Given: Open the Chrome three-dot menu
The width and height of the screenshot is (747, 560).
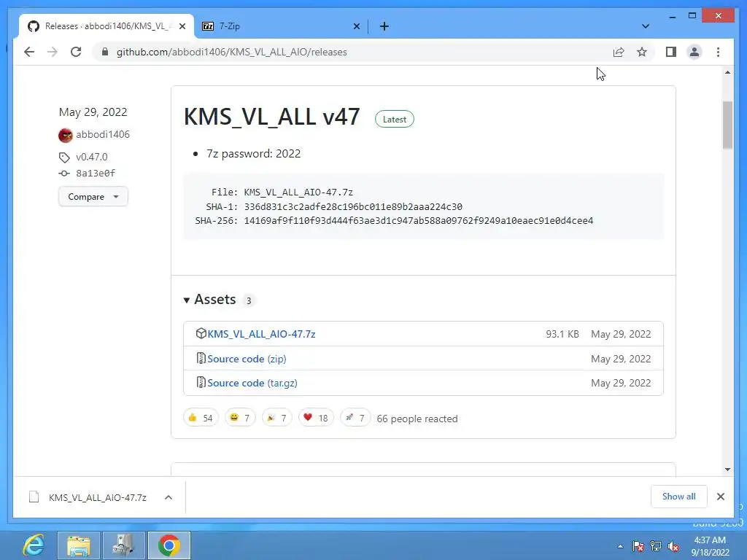Looking at the screenshot, I should click(718, 52).
